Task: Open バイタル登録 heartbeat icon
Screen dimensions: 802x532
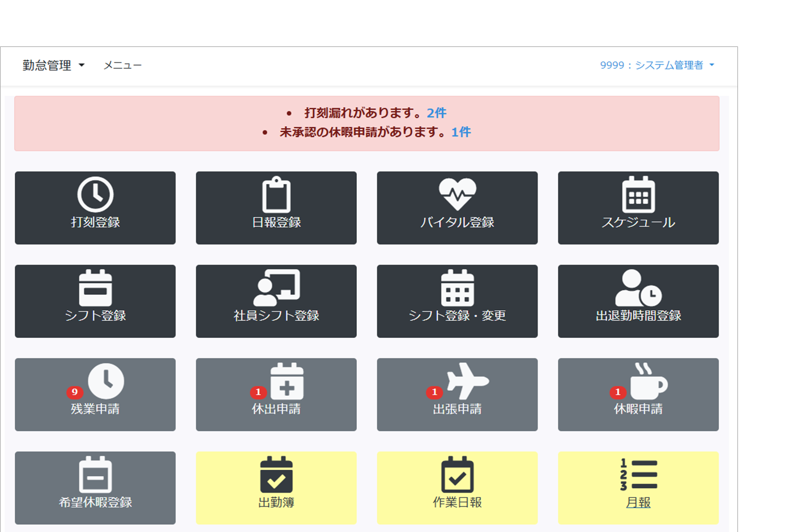Action: [457, 194]
